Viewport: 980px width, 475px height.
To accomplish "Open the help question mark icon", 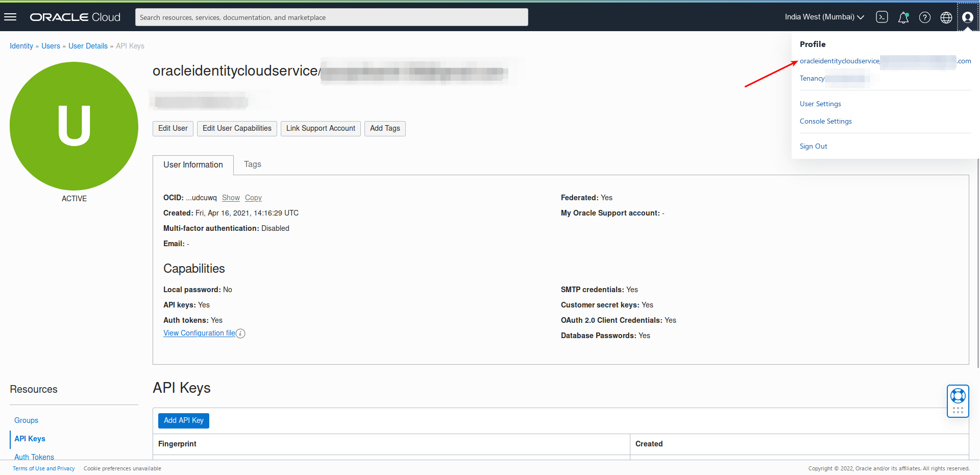I will (x=925, y=17).
